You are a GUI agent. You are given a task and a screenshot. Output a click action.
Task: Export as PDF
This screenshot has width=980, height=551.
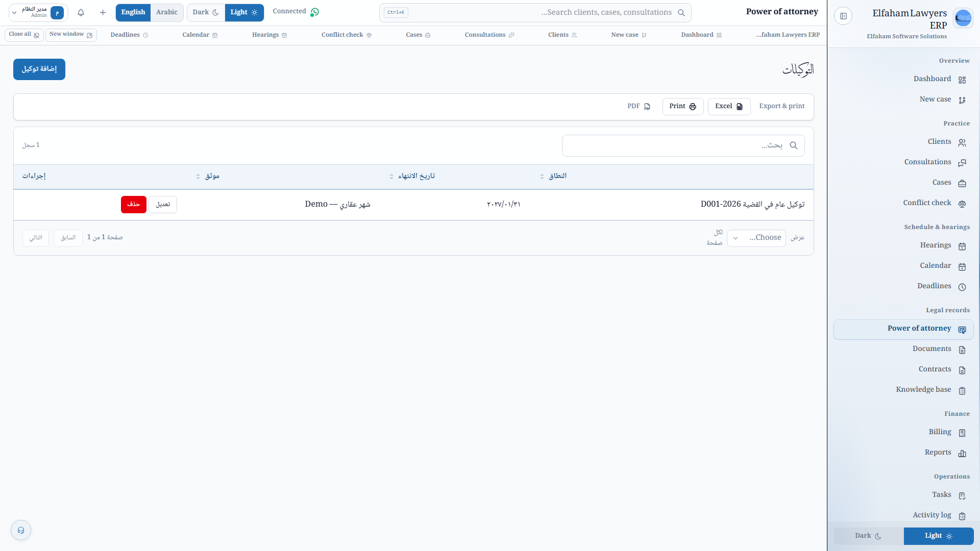point(639,107)
